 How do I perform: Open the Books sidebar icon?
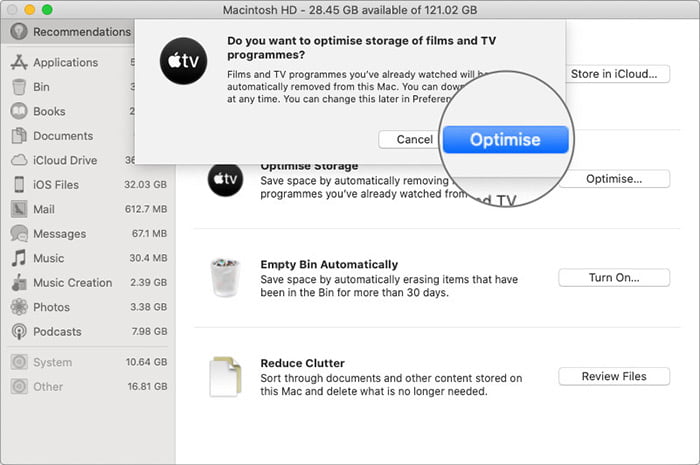pos(19,111)
